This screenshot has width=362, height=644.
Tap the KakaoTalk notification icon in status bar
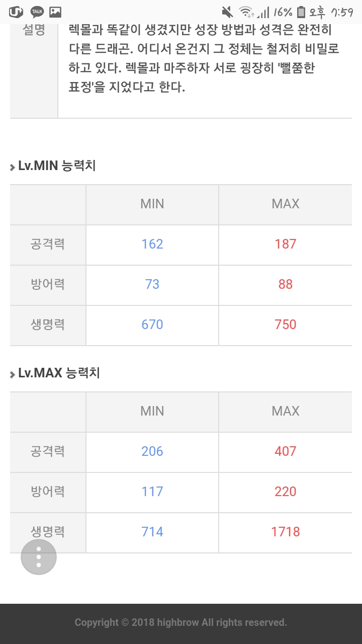coord(36,12)
